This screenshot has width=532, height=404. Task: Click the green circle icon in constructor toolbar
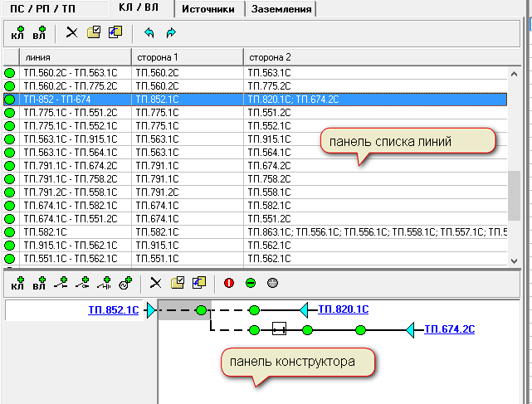(x=251, y=283)
